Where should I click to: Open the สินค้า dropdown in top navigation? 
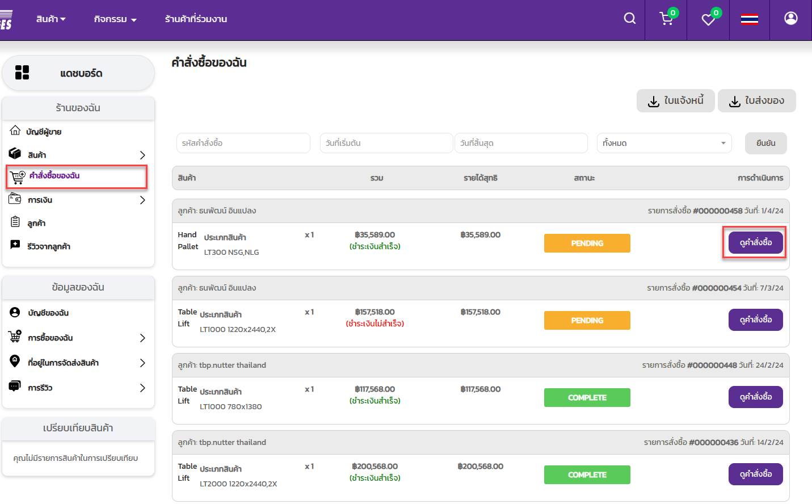(x=51, y=19)
